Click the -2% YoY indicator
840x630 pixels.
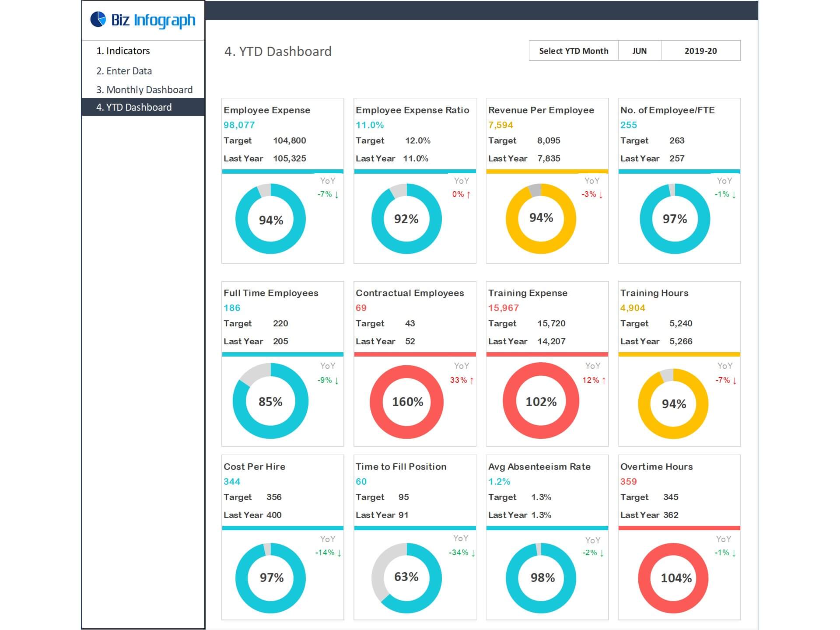coord(593,553)
